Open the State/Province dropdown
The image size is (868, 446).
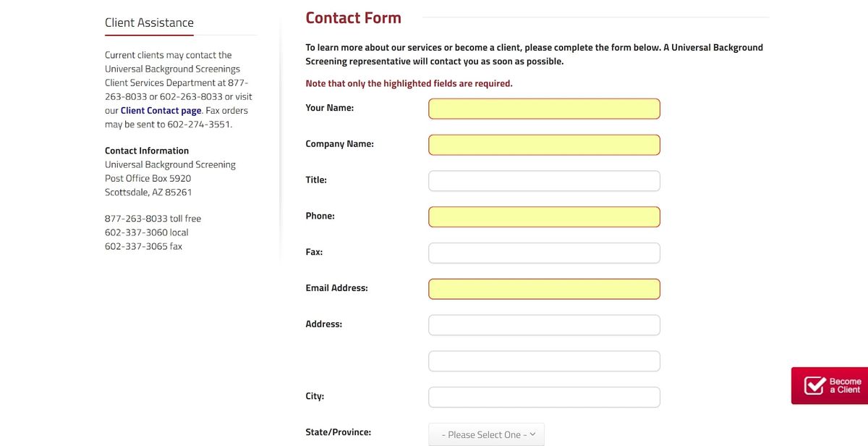coord(486,434)
